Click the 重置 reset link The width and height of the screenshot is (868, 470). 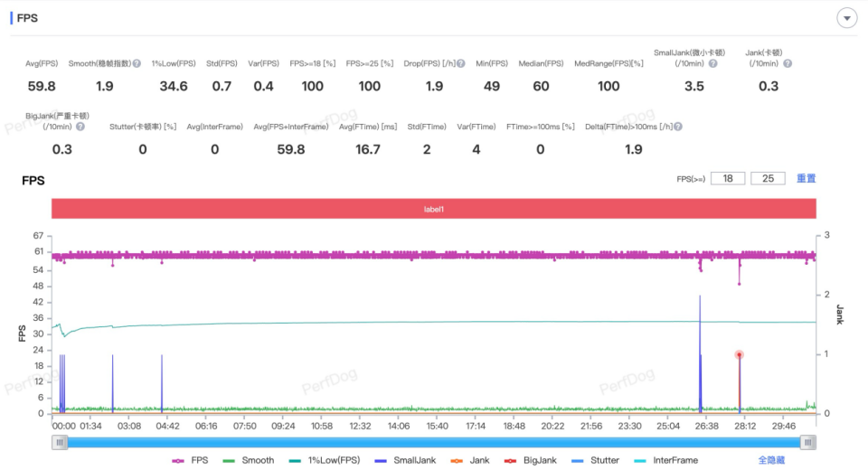pyautogui.click(x=806, y=178)
